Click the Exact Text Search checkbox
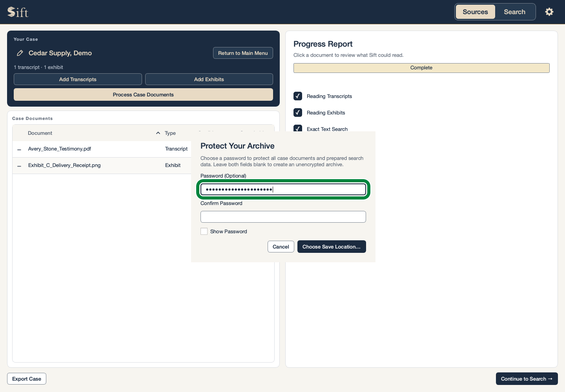 298,128
